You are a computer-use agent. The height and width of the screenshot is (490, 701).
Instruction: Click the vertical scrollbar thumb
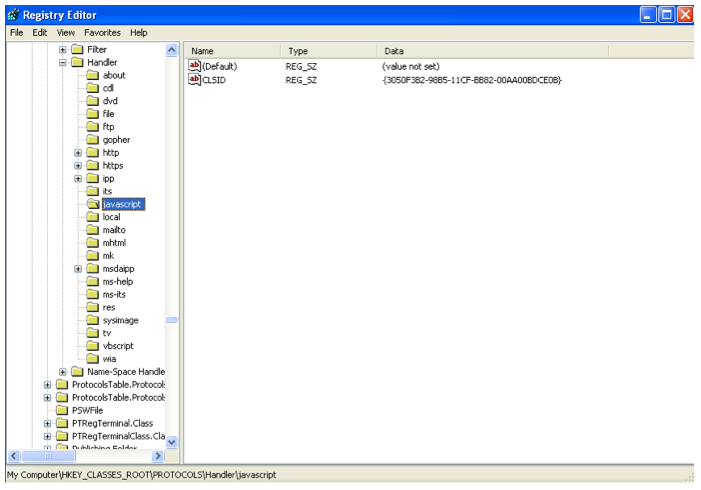pyautogui.click(x=172, y=320)
